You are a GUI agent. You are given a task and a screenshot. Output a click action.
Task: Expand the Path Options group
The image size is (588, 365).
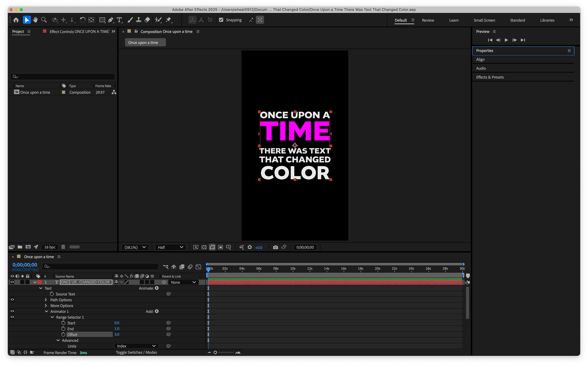point(46,300)
